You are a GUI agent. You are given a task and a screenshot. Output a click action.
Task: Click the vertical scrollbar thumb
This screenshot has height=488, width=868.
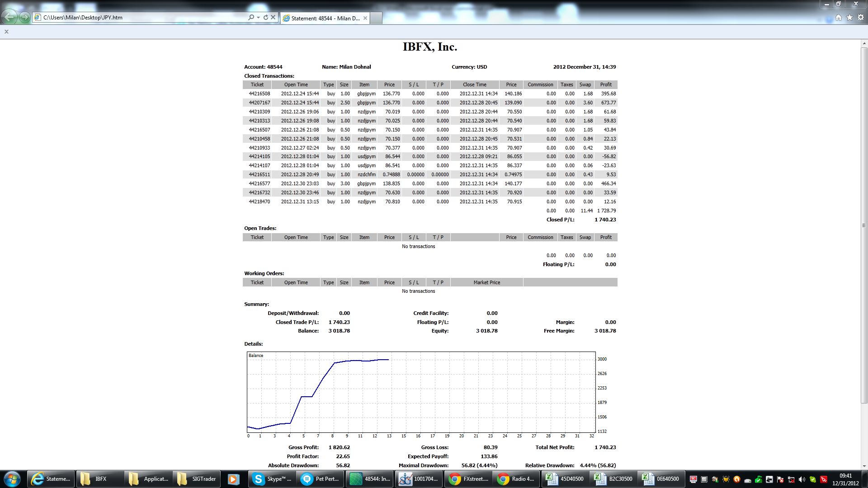point(864,225)
